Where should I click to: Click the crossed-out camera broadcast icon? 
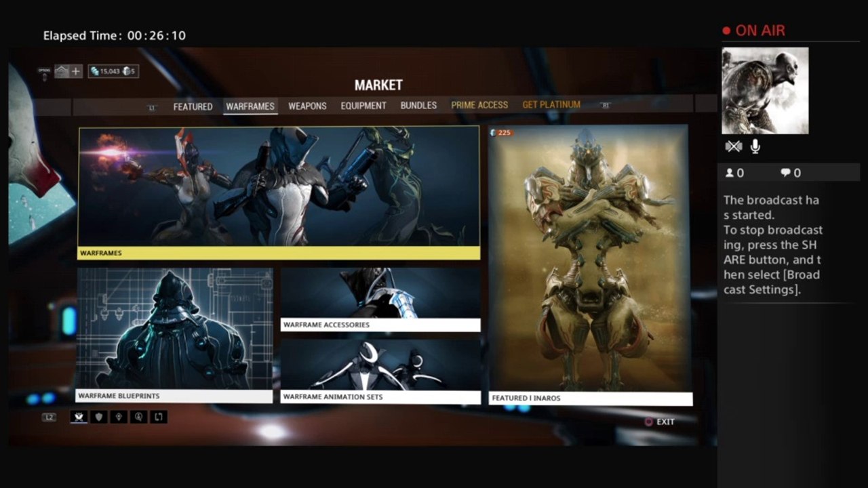[733, 146]
